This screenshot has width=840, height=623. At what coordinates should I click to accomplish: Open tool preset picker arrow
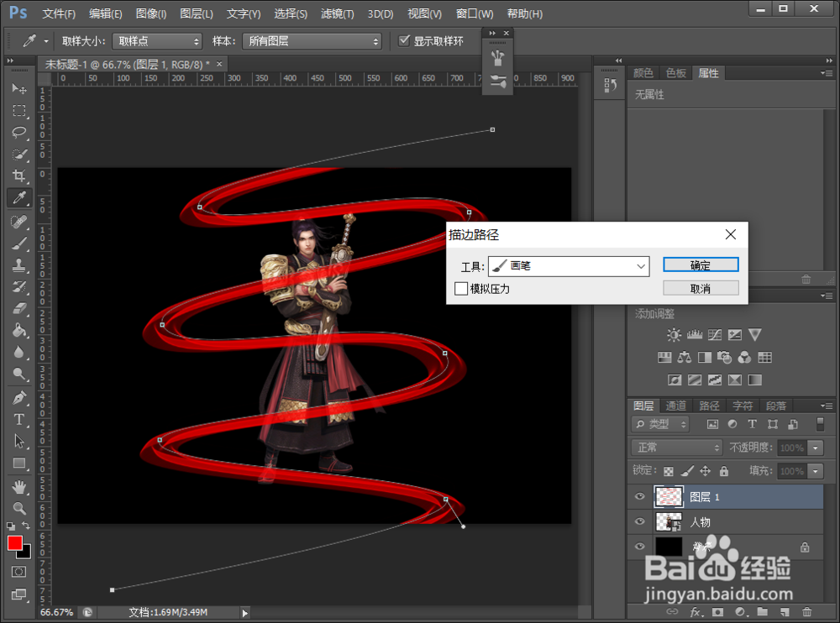46,41
